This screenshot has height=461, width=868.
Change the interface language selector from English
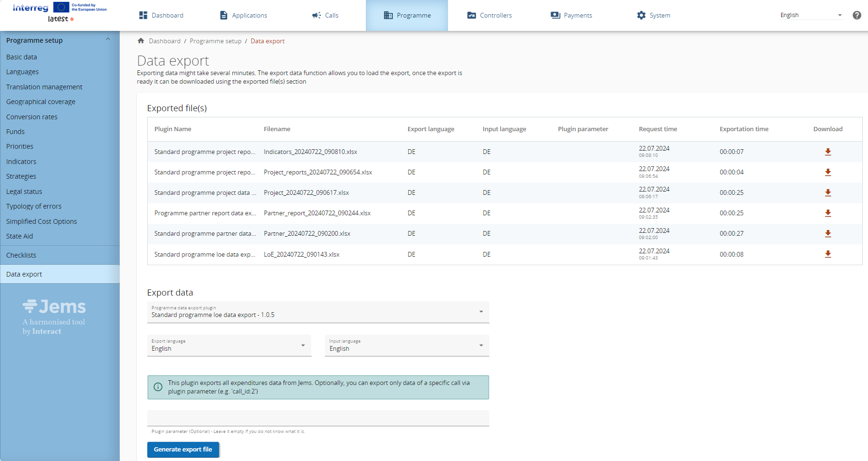click(x=811, y=15)
